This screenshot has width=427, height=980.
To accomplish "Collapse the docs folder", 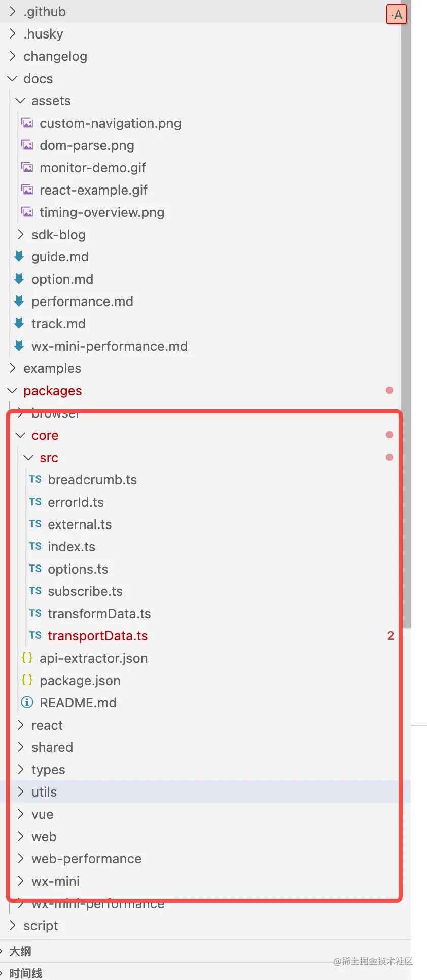I will coord(13,79).
